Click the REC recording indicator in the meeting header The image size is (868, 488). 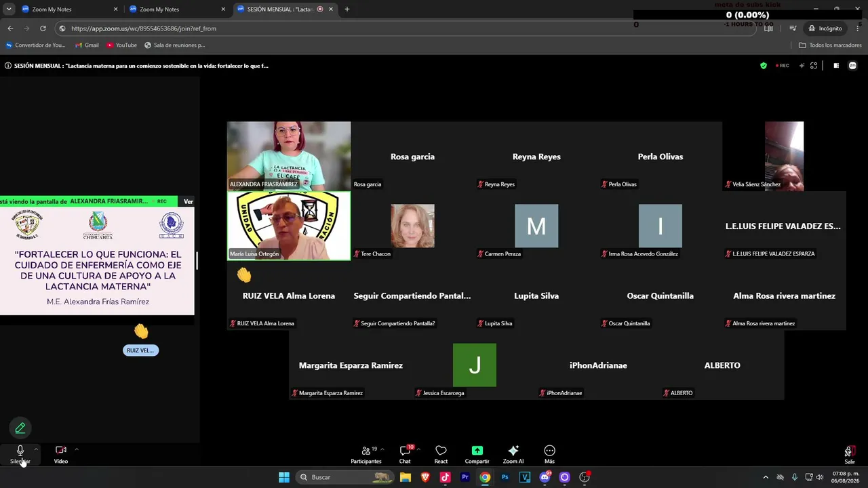click(x=783, y=66)
